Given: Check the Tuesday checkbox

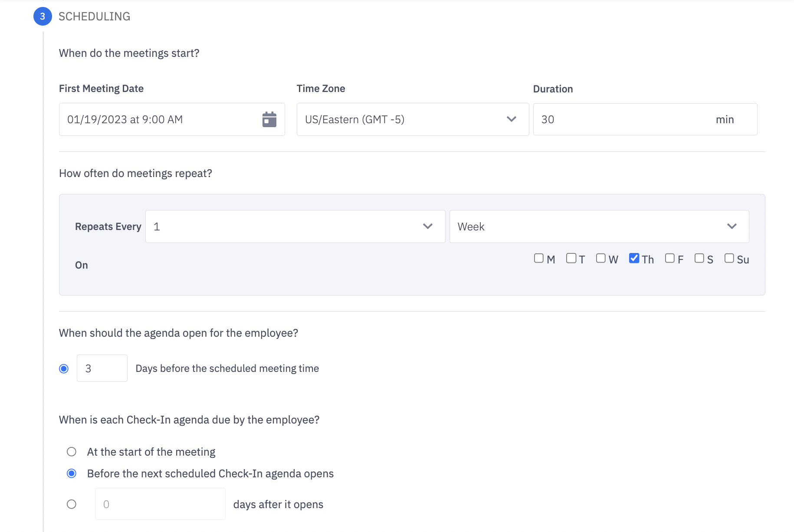Looking at the screenshot, I should click(x=570, y=258).
